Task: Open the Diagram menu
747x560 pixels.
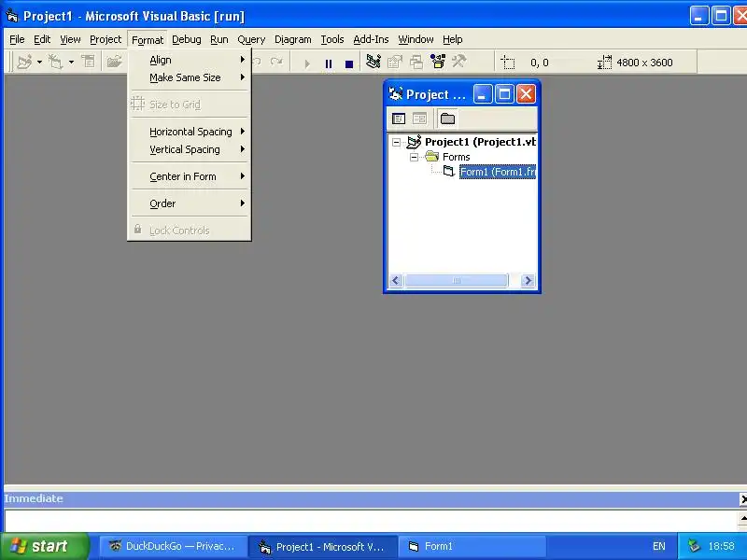Action: tap(292, 39)
